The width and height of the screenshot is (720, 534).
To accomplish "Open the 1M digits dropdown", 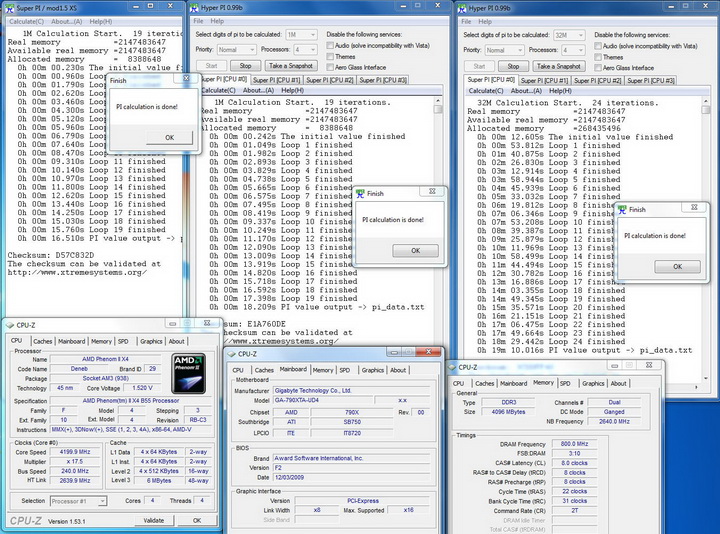I will point(301,34).
